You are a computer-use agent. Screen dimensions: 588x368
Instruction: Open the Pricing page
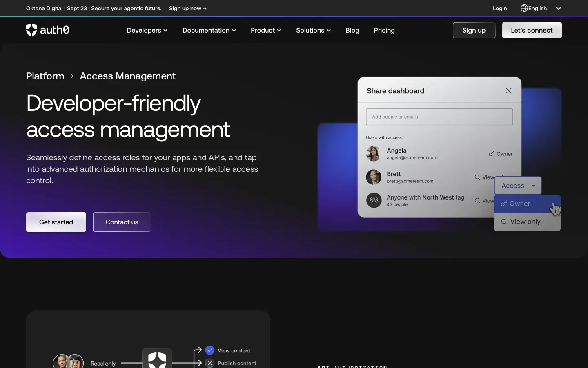[384, 30]
